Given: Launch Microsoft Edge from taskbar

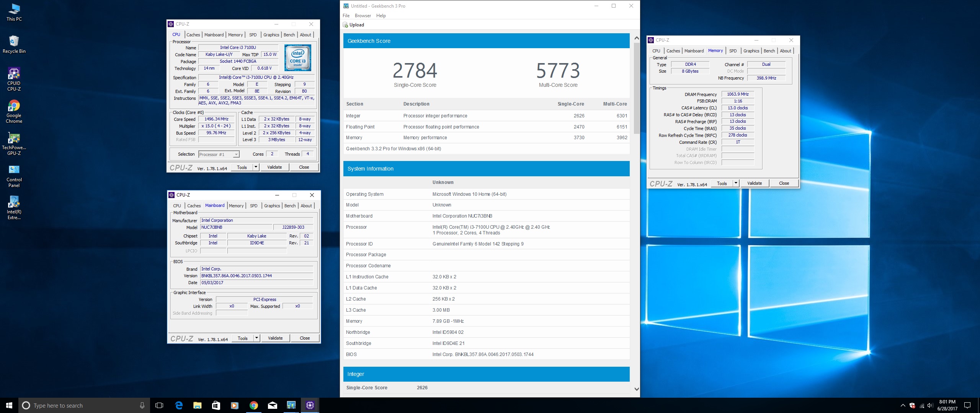Looking at the screenshot, I should pos(179,405).
